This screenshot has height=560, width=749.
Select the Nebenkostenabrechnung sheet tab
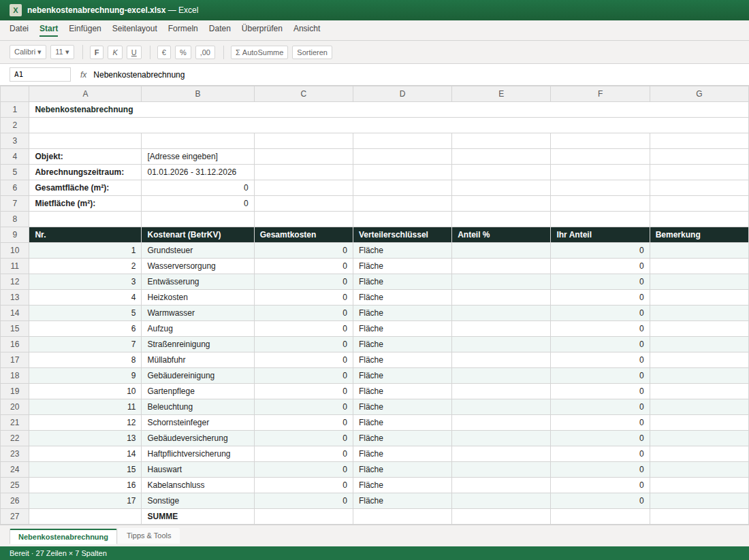[63, 537]
